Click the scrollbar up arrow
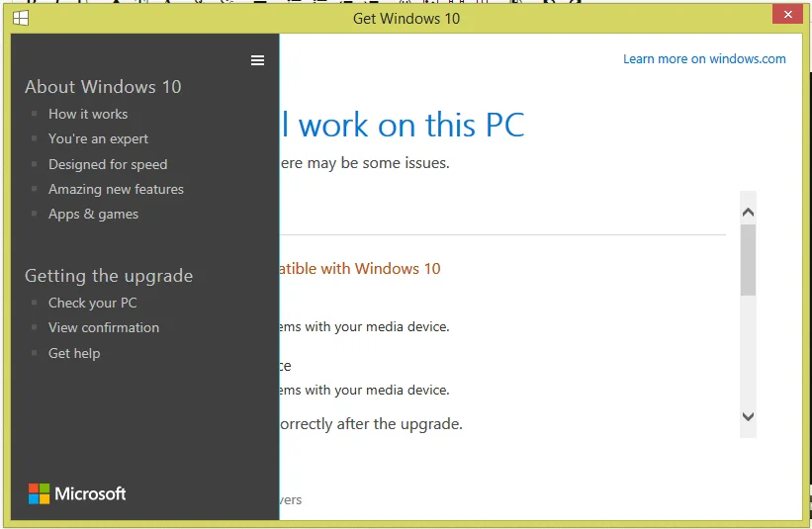812x529 pixels. point(748,212)
